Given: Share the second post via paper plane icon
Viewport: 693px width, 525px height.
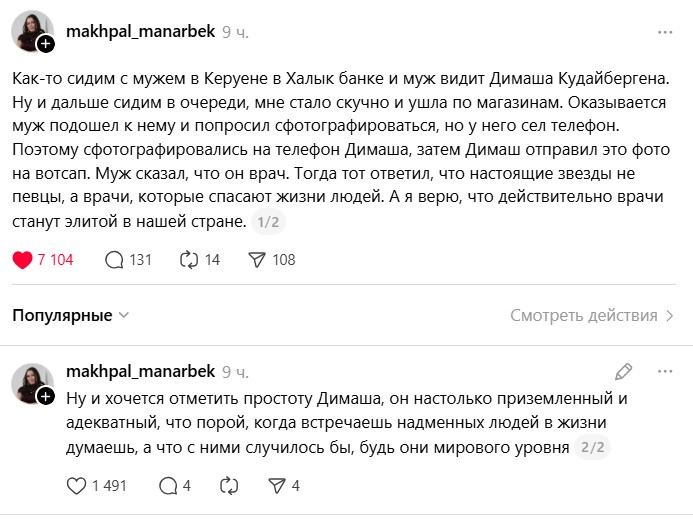Looking at the screenshot, I should 276,486.
